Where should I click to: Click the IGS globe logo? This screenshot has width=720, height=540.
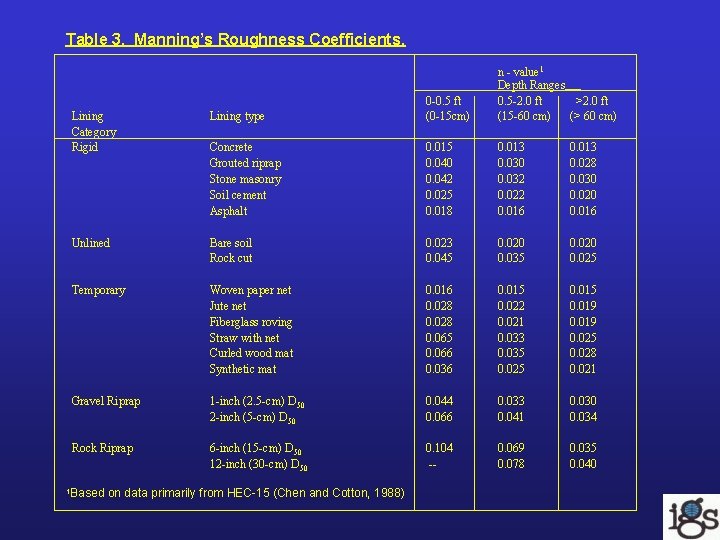tap(692, 517)
